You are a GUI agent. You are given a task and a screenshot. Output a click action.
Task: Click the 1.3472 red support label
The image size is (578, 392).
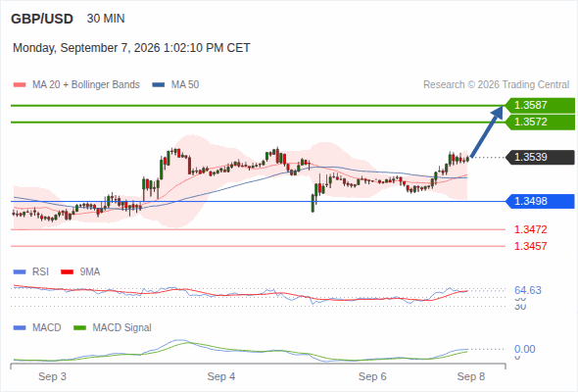(530, 229)
